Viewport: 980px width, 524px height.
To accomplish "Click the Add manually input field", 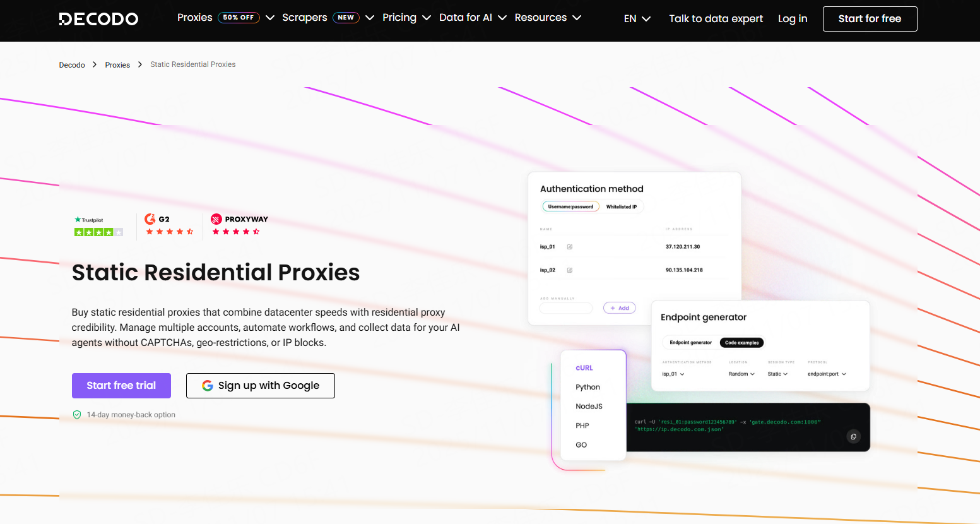I will coord(566,308).
